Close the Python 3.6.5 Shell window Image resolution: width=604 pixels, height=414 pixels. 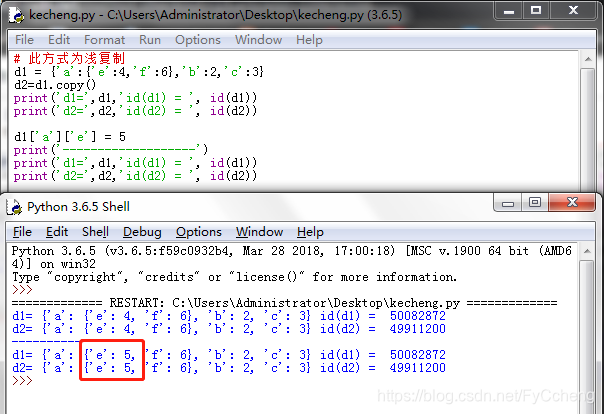click(572, 203)
